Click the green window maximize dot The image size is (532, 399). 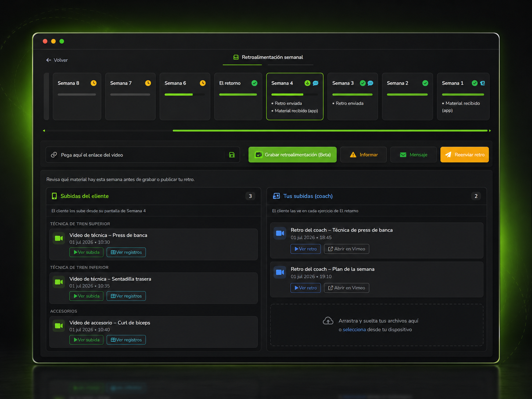(x=62, y=41)
